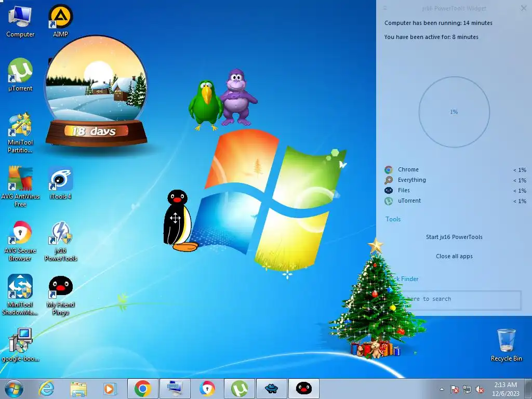Launch Windows Media Player from the taskbar
The width and height of the screenshot is (532, 399).
point(110,389)
